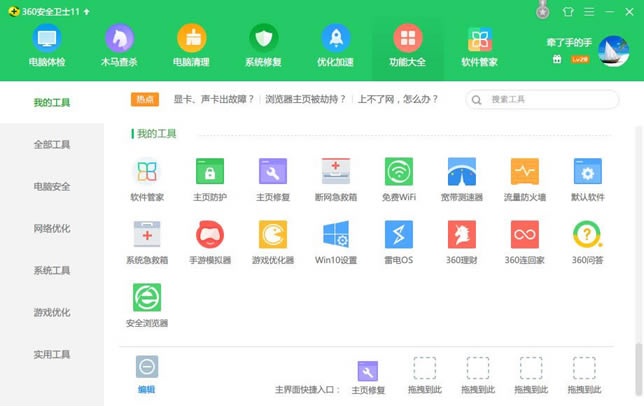Screen dimensions: 644x406
Task: Launch 免费WiFi tool
Action: point(398,178)
